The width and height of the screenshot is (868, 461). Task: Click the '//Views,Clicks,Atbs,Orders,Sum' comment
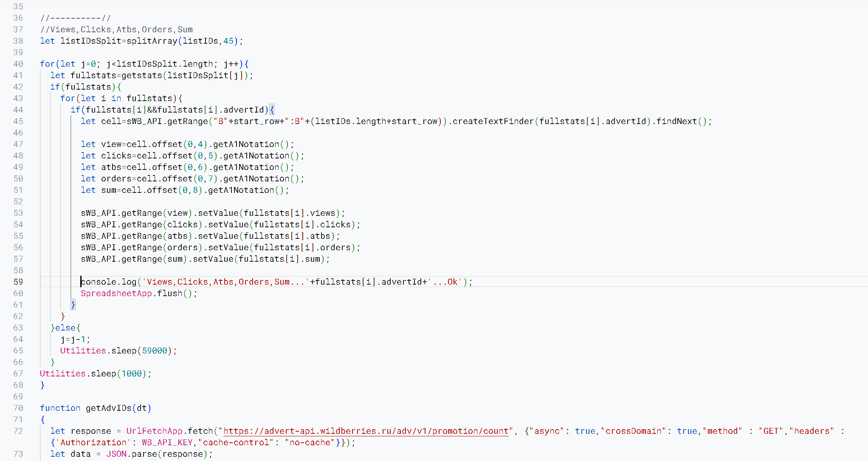pyautogui.click(x=116, y=29)
